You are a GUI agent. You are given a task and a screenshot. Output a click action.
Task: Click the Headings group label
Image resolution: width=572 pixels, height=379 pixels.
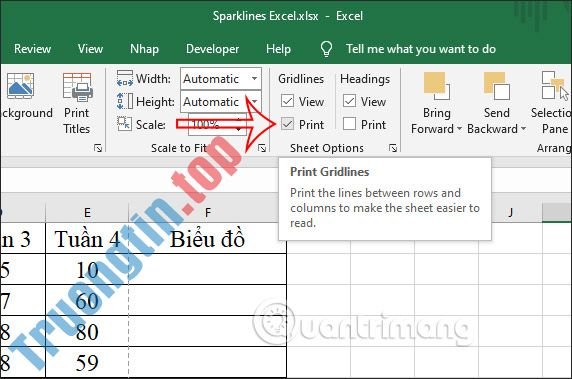click(x=365, y=79)
